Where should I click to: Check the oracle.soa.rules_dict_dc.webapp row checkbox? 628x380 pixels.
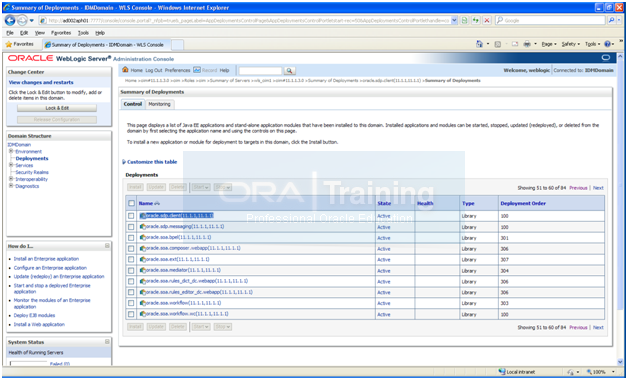pos(131,281)
